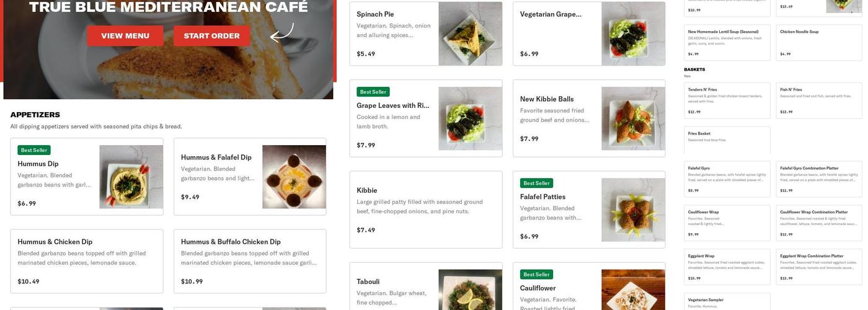Click the VIEW MENU button
The width and height of the screenshot is (868, 310).
(125, 36)
